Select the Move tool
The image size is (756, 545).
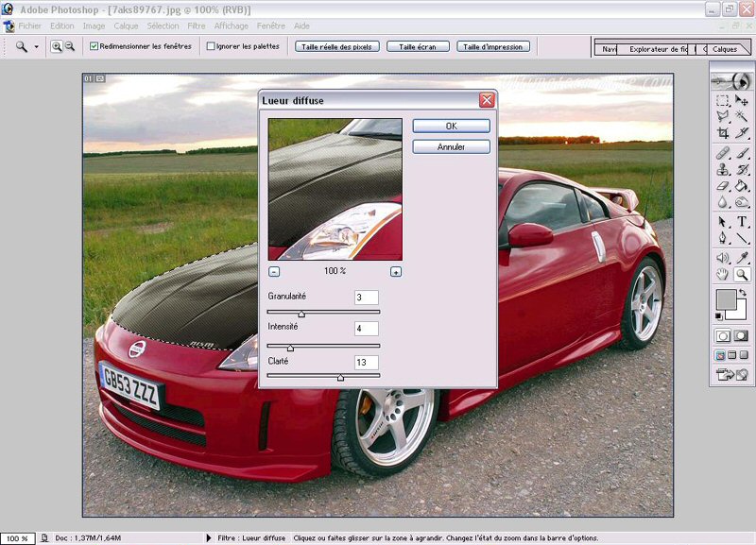pyautogui.click(x=742, y=100)
